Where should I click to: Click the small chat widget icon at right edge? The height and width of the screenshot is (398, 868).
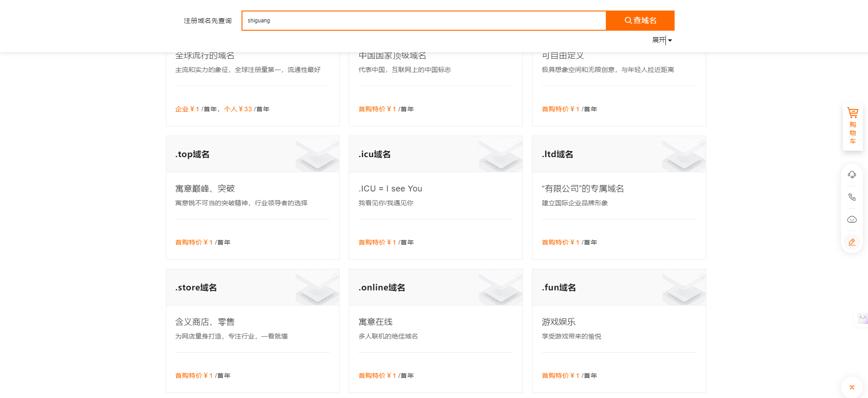[863, 318]
